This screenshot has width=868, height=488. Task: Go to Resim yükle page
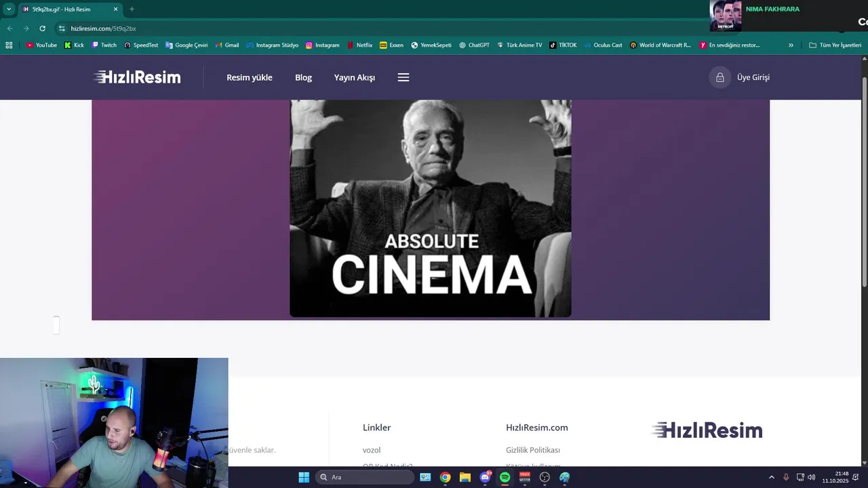(x=250, y=77)
